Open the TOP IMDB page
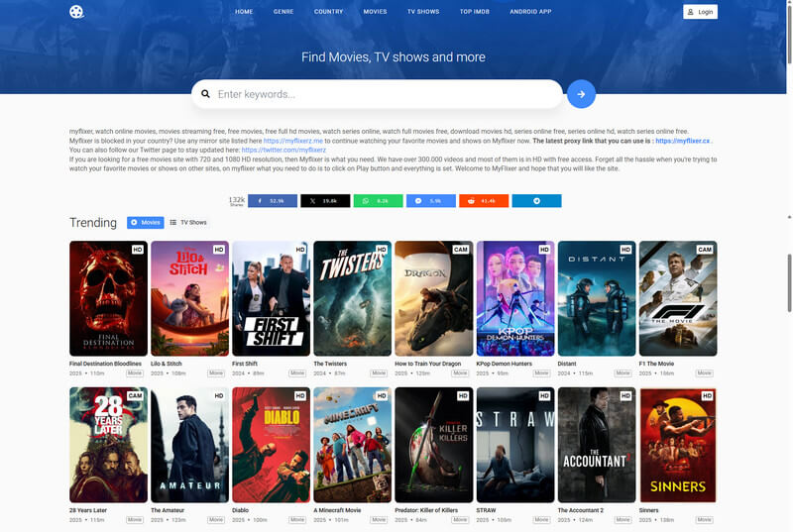The image size is (793, 532). coord(475,12)
